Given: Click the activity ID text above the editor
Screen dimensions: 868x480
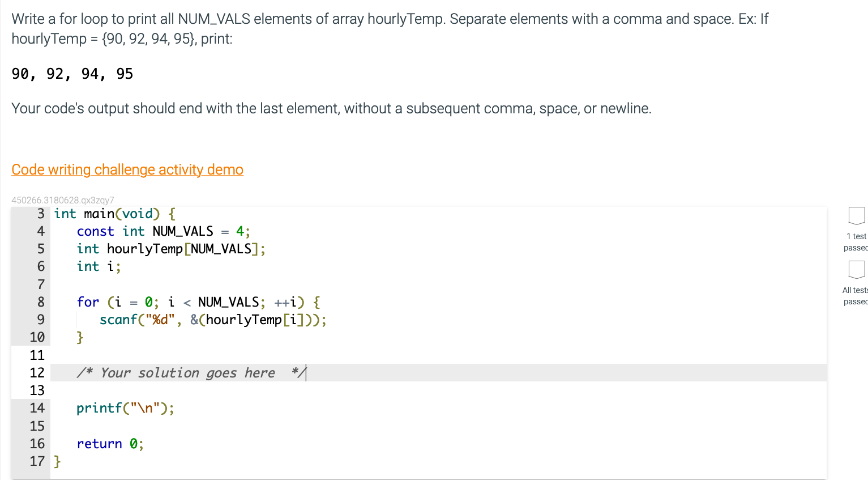Looking at the screenshot, I should pyautogui.click(x=62, y=200).
